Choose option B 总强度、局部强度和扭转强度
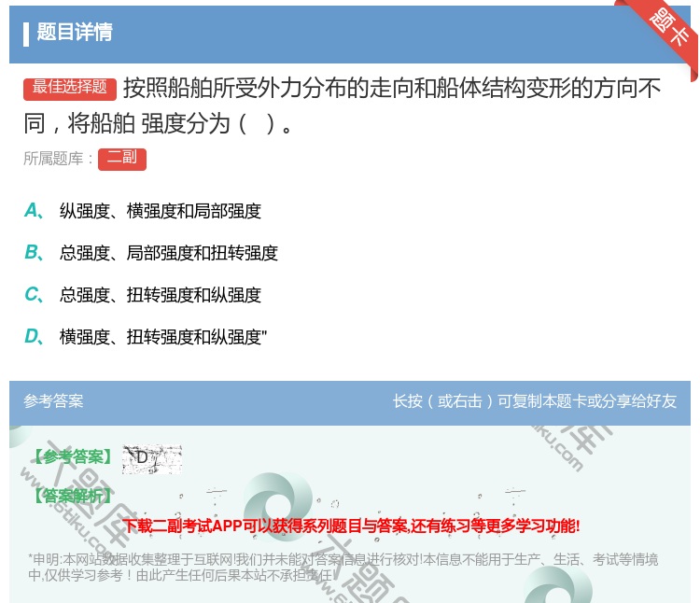Viewport: 700px width, 603px height. 151,253
